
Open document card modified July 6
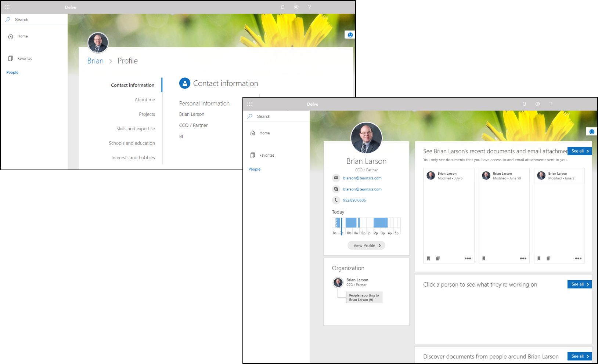coord(449,215)
